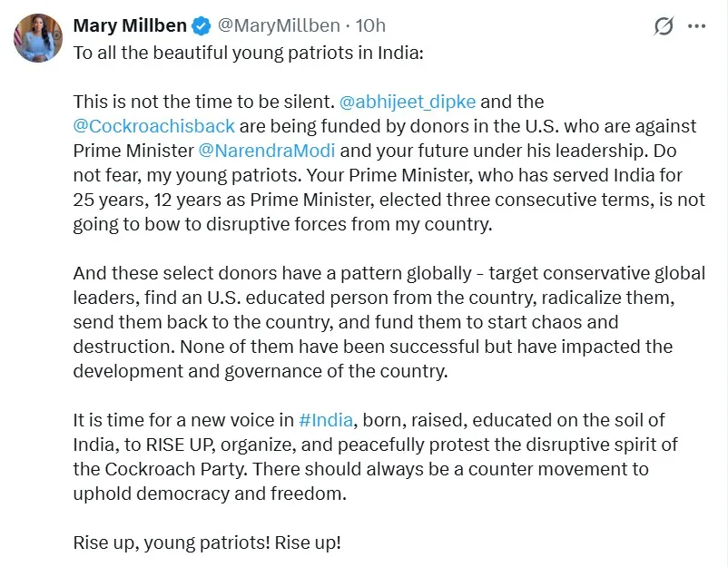The height and width of the screenshot is (567, 728).
Task: Click the text 'And these select donors have a pattern'
Action: (x=238, y=273)
